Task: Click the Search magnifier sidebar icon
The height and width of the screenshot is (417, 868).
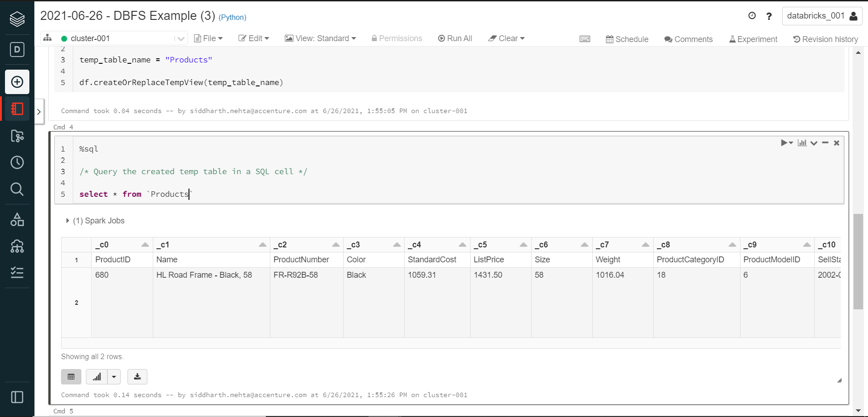Action: 17,189
